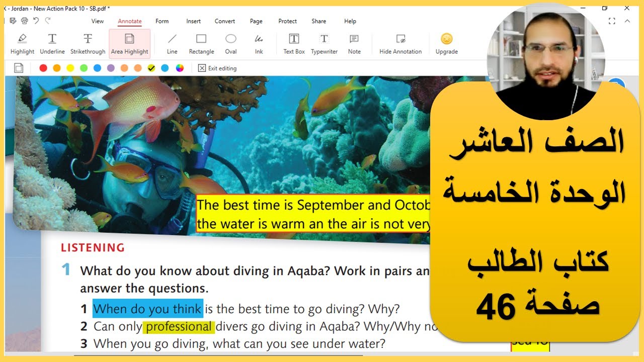This screenshot has width=644, height=362.
Task: Click the print icon in quick toolbar
Action: (24, 21)
